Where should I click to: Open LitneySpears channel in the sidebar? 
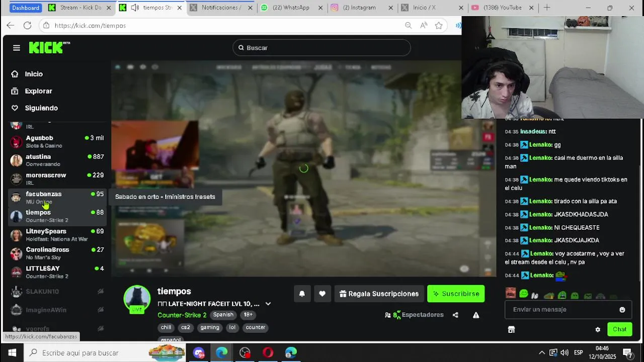57,234
